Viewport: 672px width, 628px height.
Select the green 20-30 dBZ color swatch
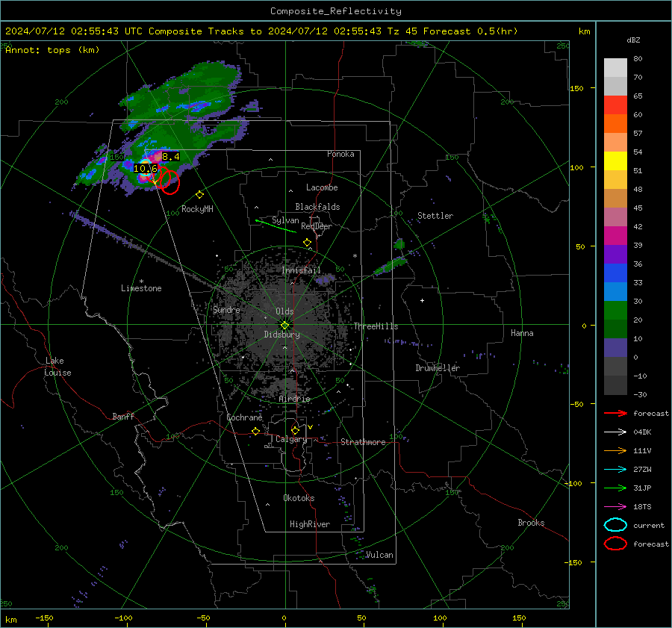tap(615, 311)
